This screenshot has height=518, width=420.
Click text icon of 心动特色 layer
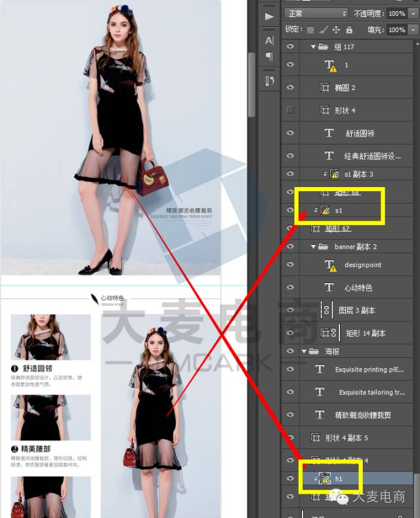point(329,288)
